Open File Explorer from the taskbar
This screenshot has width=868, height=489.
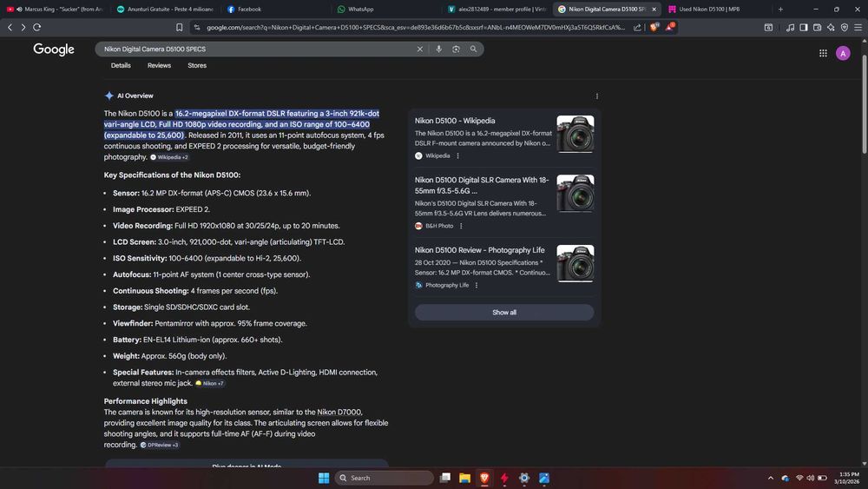(x=465, y=478)
